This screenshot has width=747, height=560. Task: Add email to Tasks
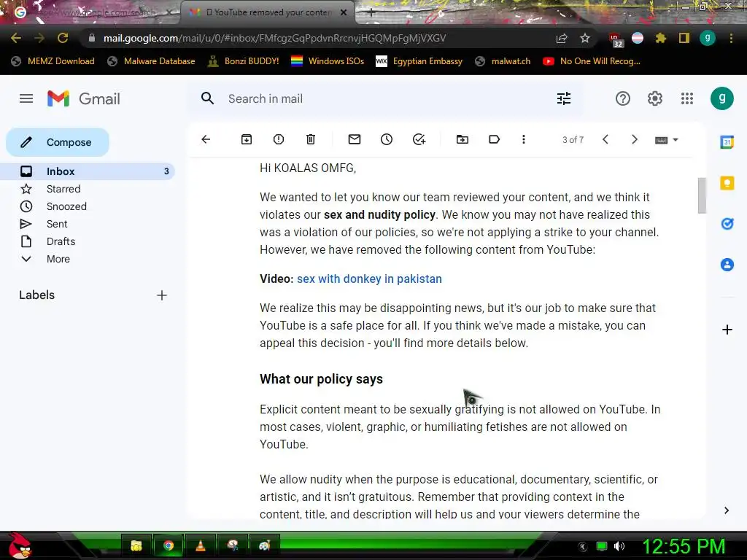point(419,139)
